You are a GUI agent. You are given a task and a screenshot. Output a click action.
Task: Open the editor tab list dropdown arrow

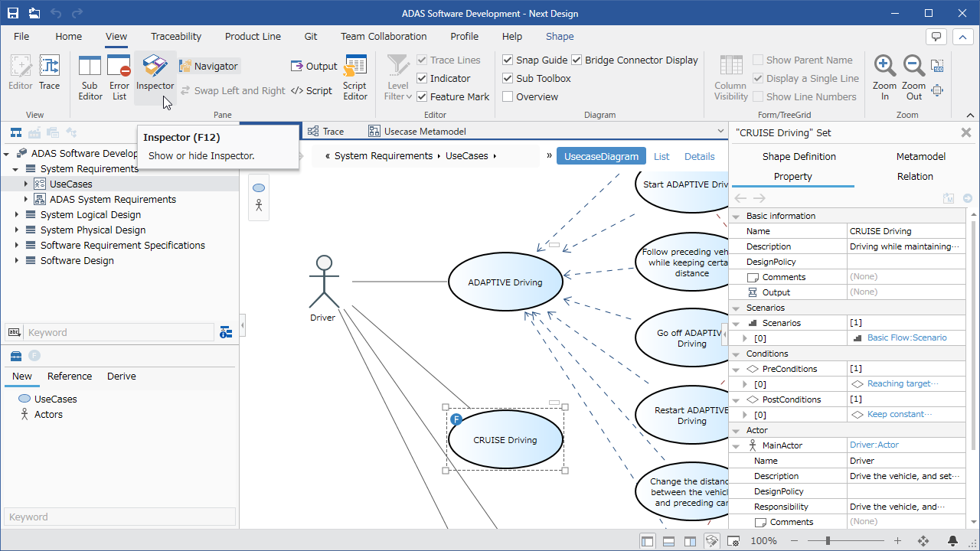(x=720, y=132)
